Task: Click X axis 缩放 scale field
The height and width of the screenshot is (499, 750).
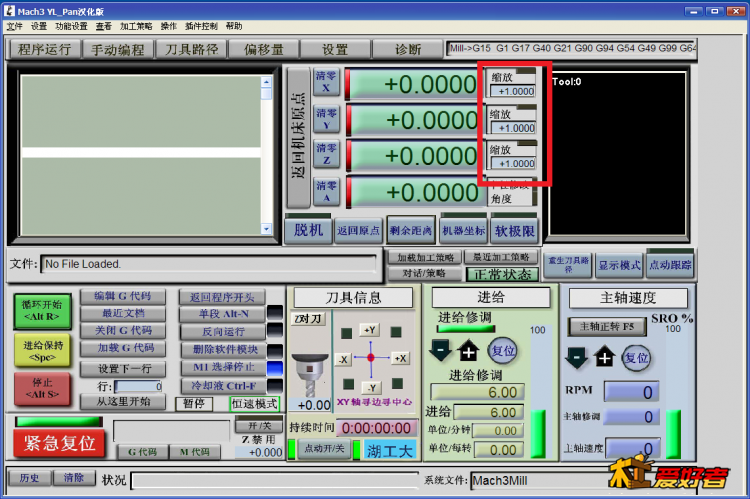Action: pyautogui.click(x=513, y=91)
